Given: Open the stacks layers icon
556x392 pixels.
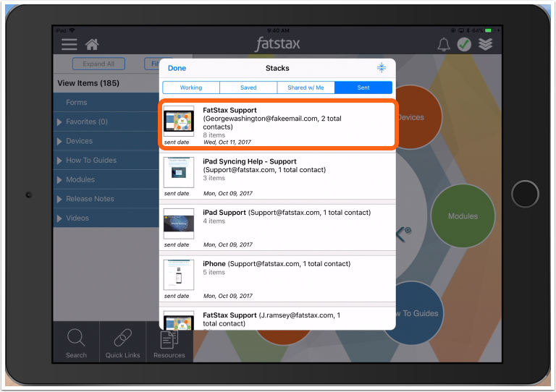Looking at the screenshot, I should coord(486,45).
